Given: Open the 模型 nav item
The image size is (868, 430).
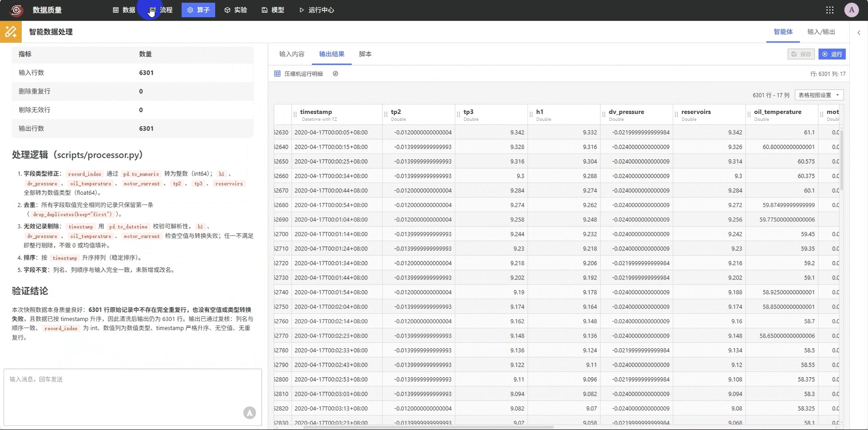Looking at the screenshot, I should click(273, 10).
